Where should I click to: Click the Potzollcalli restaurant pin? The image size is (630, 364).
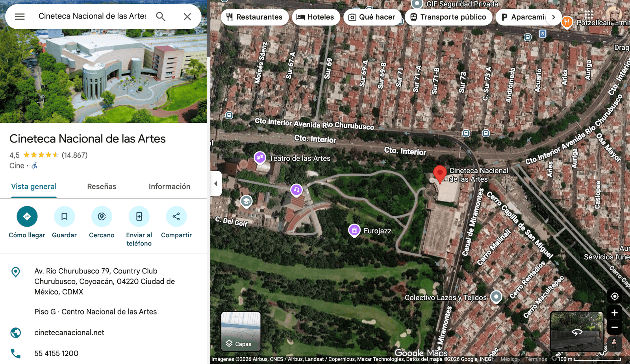567,22
